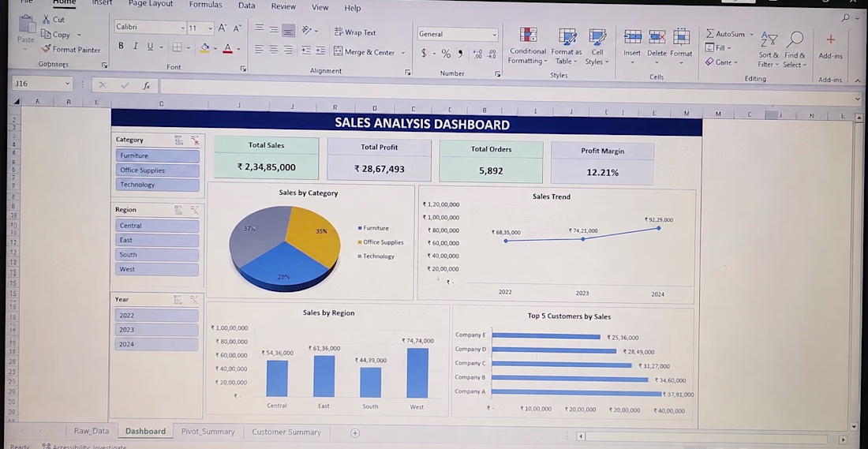Align text right in cell
Screen dimensions: 868x449
(x=288, y=50)
